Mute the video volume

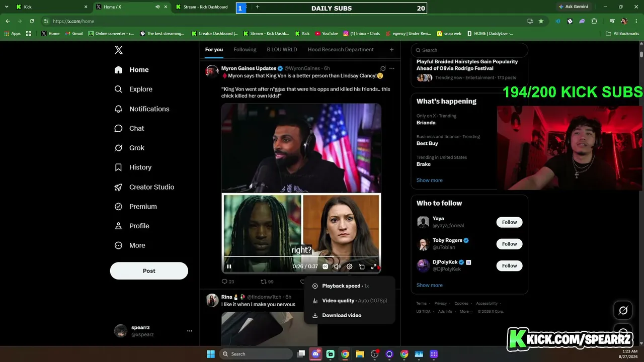click(338, 266)
